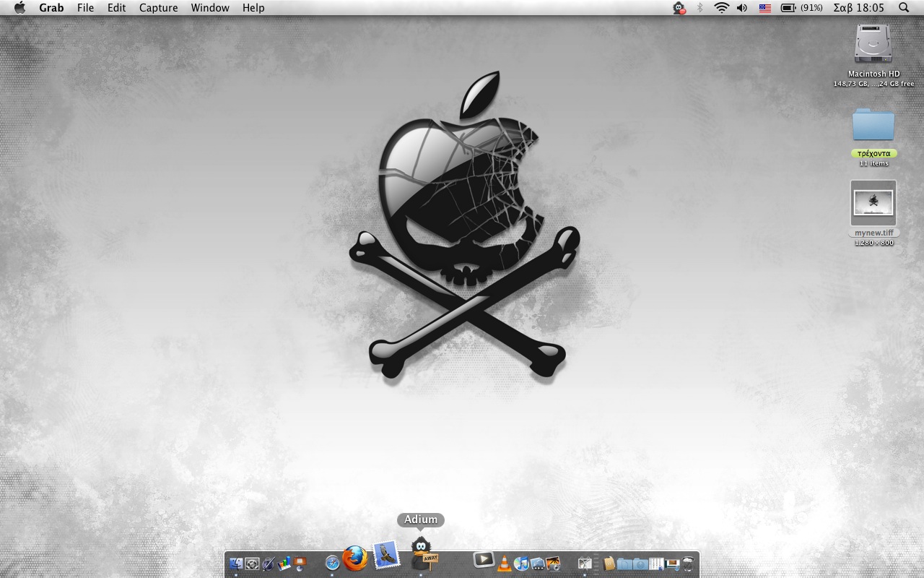This screenshot has width=924, height=578.
Task: Click the clock showing Σαβ 18:05
Action: 859,8
